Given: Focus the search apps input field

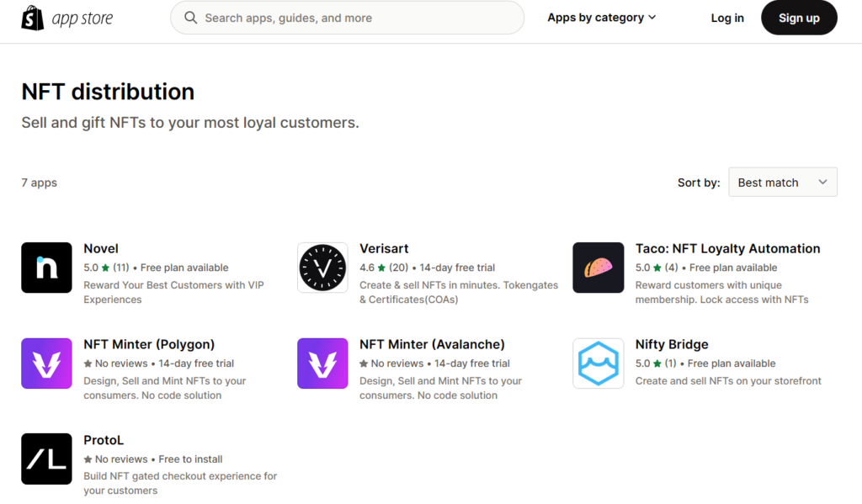Looking at the screenshot, I should pos(348,18).
